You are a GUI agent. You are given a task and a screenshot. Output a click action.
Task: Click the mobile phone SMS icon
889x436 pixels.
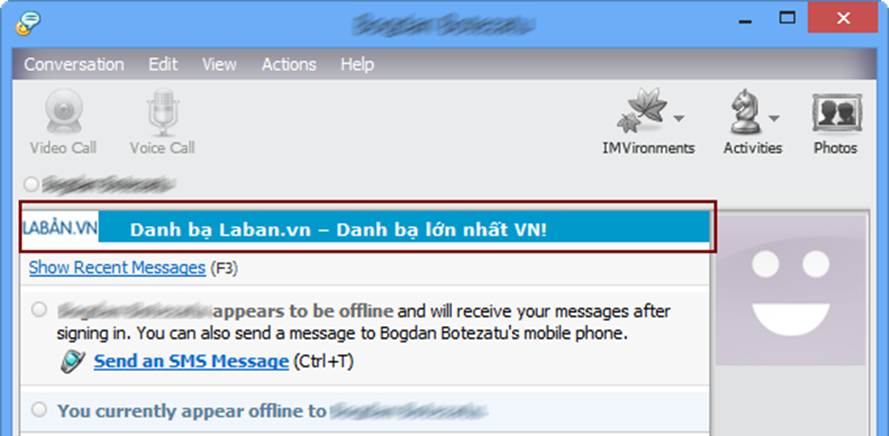point(73,361)
